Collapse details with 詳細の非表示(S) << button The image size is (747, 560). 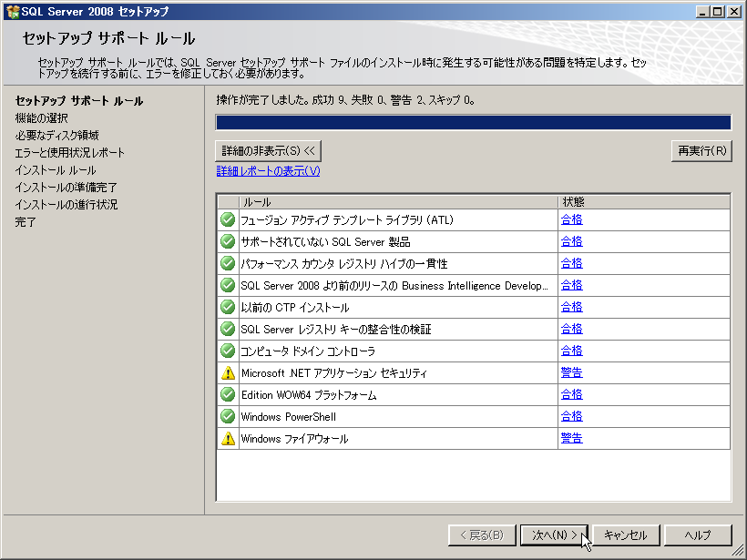pyautogui.click(x=268, y=151)
